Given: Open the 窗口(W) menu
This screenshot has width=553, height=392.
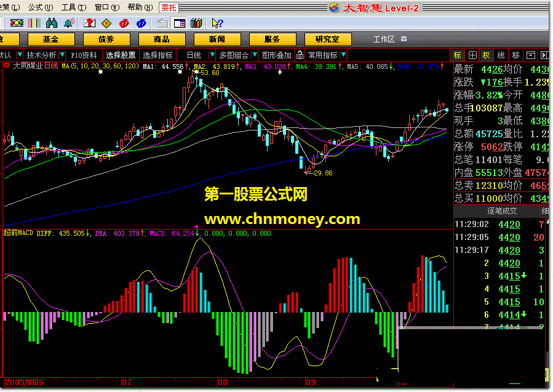Looking at the screenshot, I should (x=107, y=7).
